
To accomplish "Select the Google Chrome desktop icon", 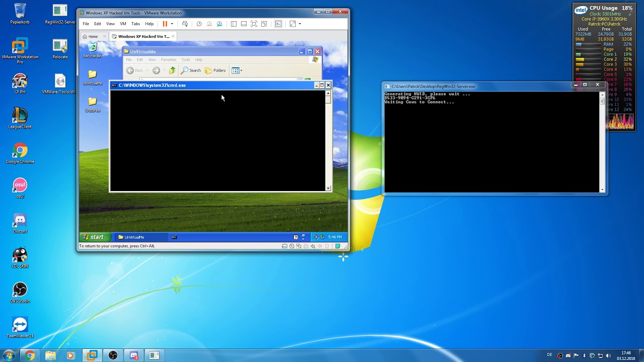I will [x=20, y=153].
